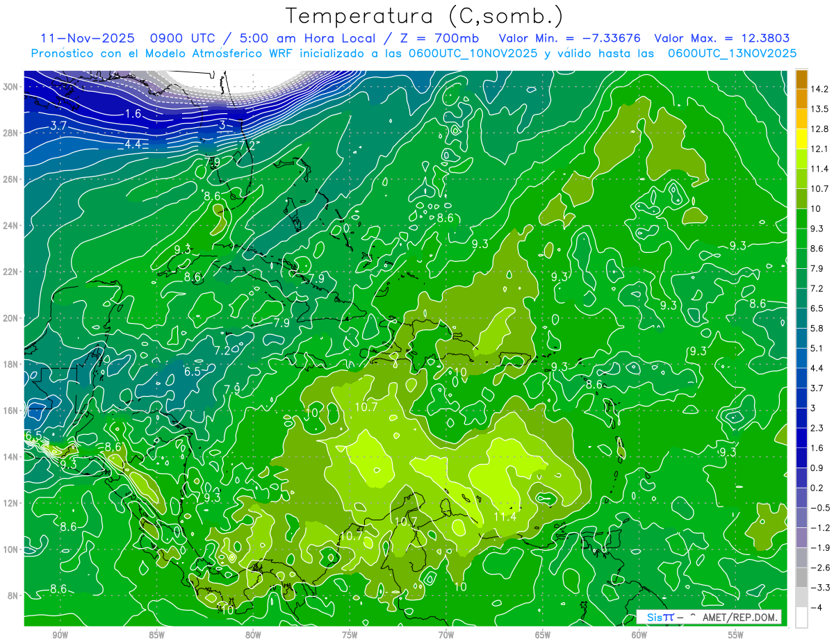Click 'Valor Min. = -7.33676' text
Viewport: 834px width, 644px height.
(570, 38)
